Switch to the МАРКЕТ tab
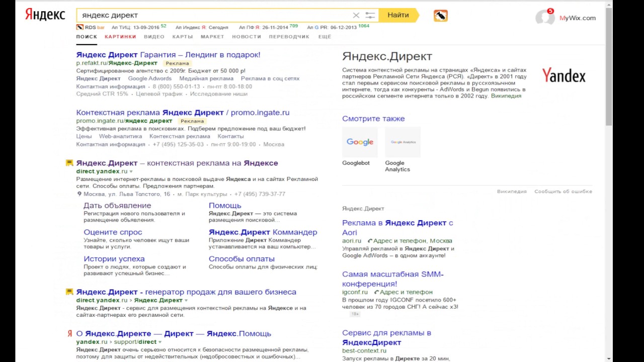This screenshot has height=362, width=644. coord(212,37)
